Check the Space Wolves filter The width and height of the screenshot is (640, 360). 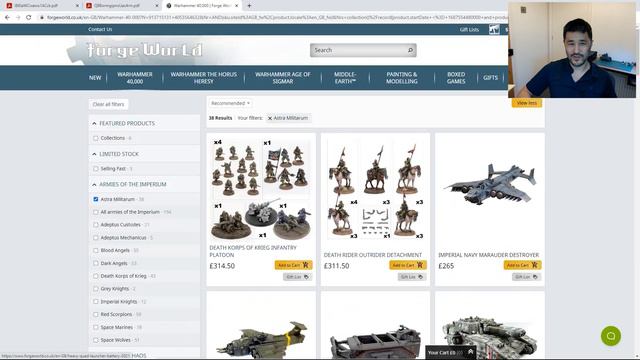pyautogui.click(x=96, y=340)
